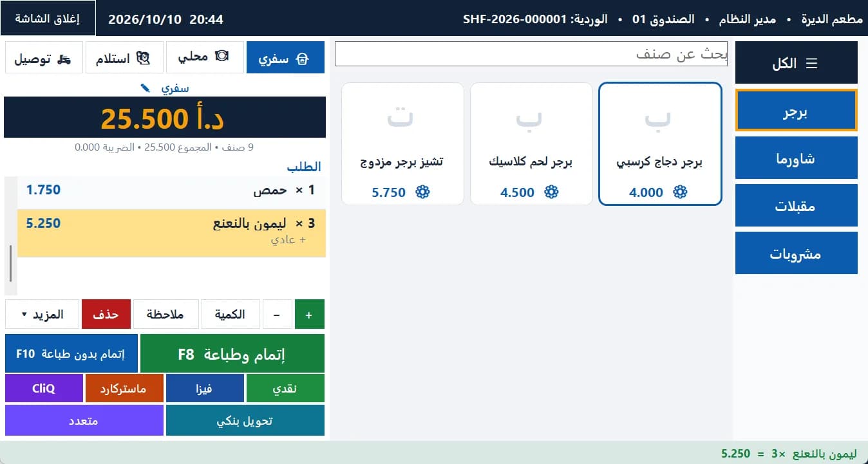Click the hamburger icon in الكل category
Viewport: 868px width, 464px height.
tap(811, 63)
